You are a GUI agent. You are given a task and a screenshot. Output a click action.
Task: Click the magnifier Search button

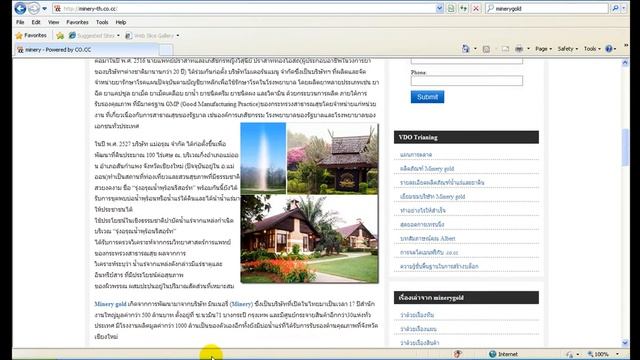click(615, 9)
